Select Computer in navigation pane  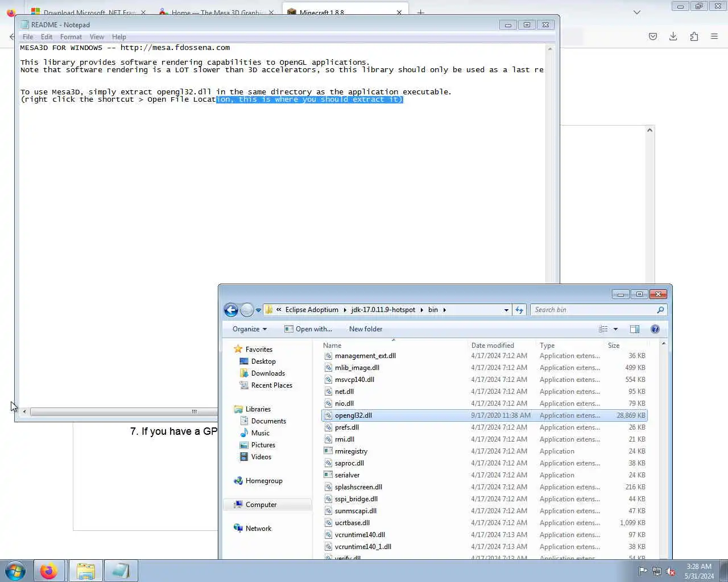pyautogui.click(x=261, y=505)
